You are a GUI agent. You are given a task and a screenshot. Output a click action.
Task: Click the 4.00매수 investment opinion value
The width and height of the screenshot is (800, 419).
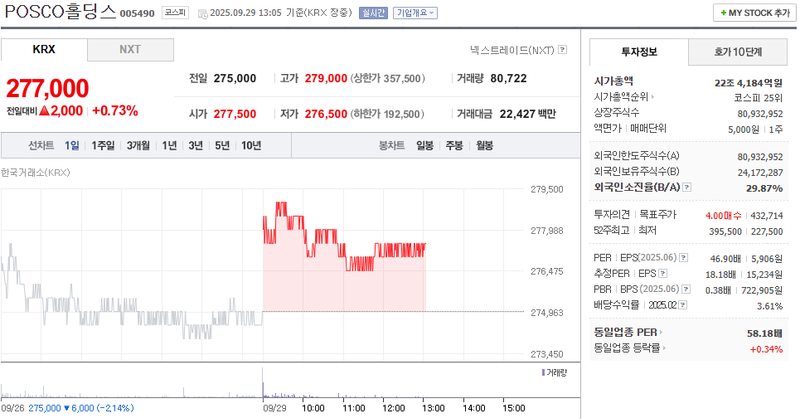[x=723, y=216]
